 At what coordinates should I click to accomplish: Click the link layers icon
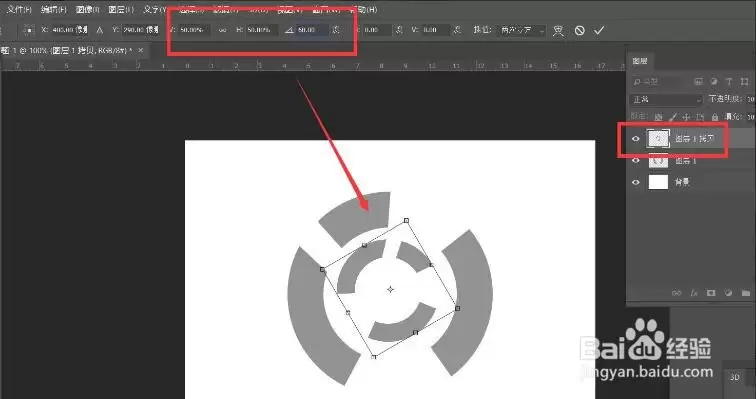(676, 293)
